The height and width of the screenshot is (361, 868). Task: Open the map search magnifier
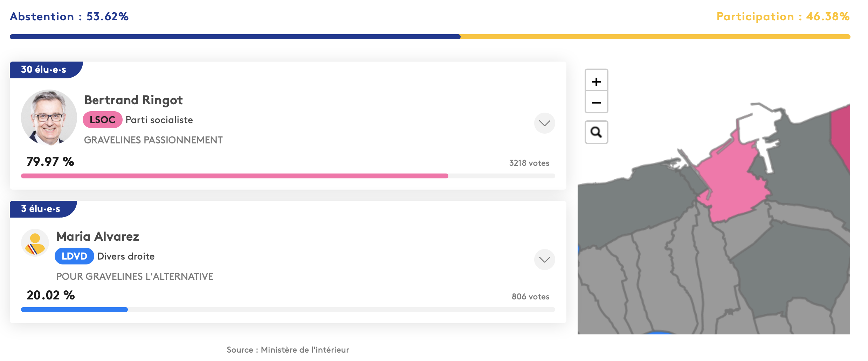(x=596, y=132)
